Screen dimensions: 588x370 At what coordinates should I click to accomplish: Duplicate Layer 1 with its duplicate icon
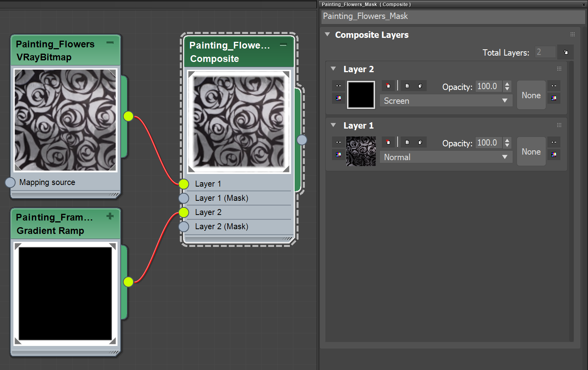click(420, 142)
